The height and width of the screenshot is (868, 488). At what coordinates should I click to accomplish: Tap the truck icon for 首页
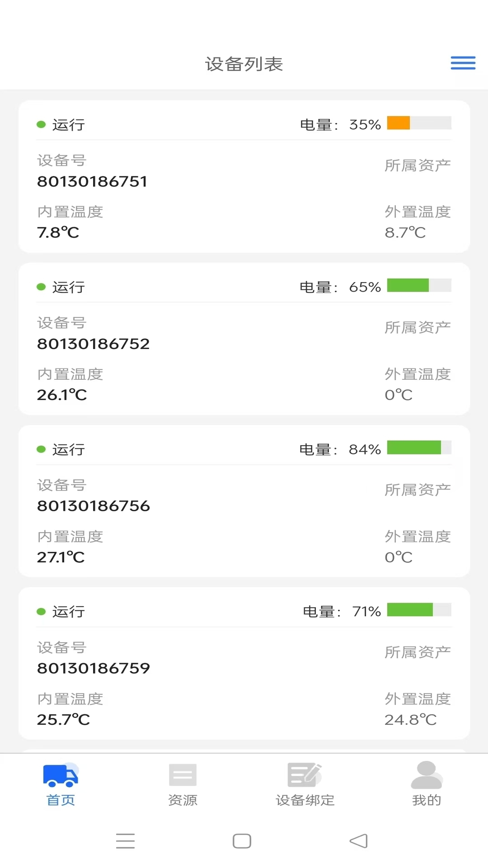(x=61, y=775)
